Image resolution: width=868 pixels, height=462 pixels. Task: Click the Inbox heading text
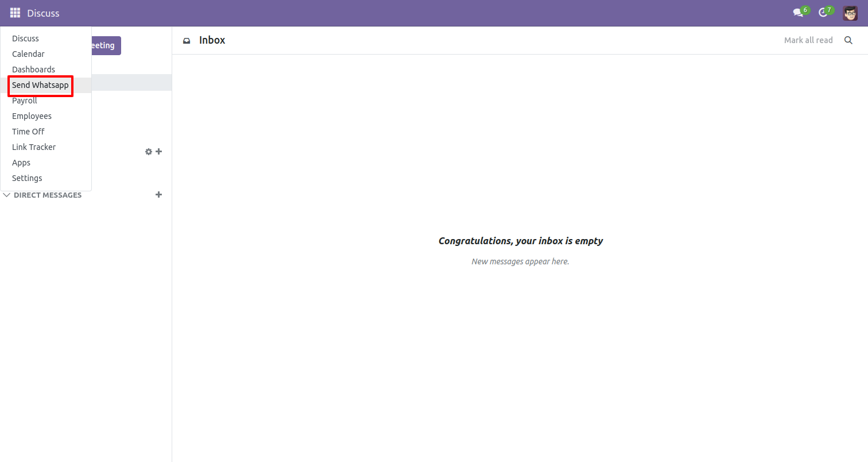(x=212, y=40)
